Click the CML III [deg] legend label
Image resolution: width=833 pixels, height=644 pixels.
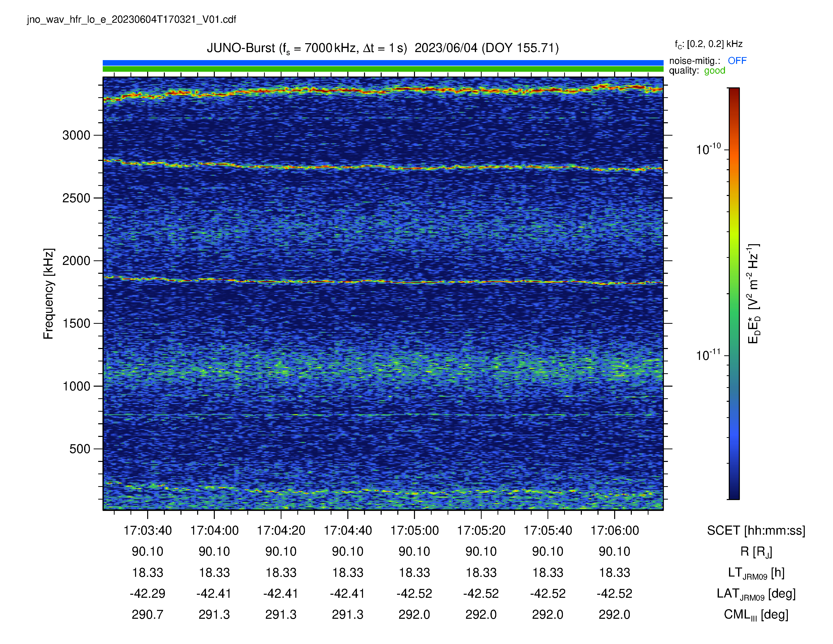[756, 615]
